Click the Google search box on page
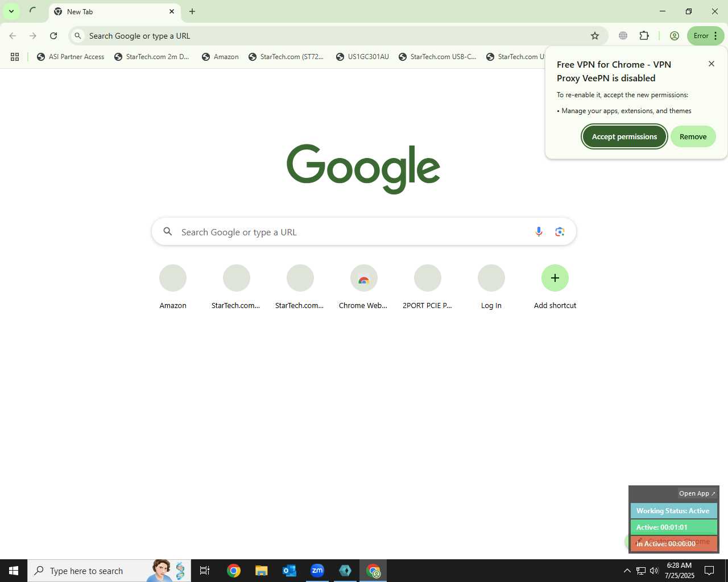The width and height of the screenshot is (728, 582). pos(364,232)
